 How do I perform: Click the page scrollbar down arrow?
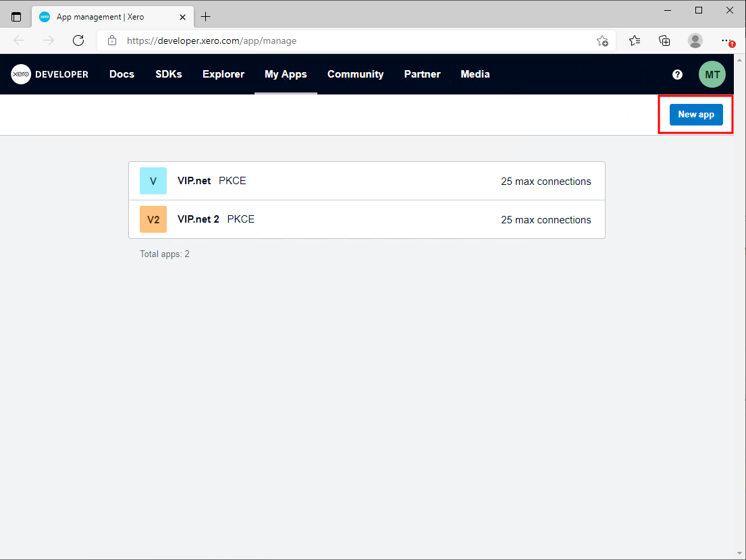[x=739, y=553]
